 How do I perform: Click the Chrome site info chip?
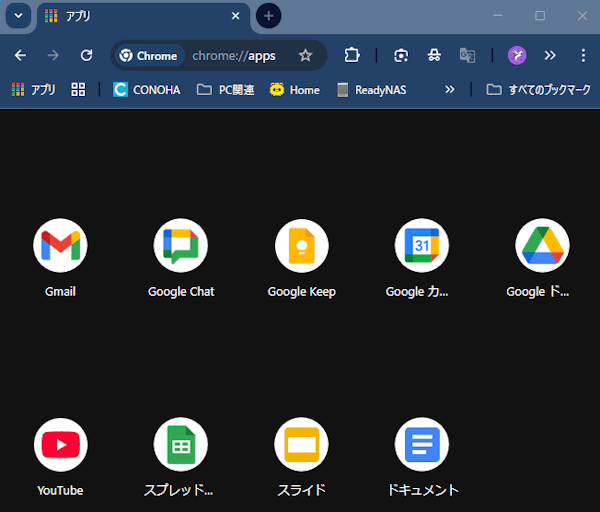coord(148,55)
